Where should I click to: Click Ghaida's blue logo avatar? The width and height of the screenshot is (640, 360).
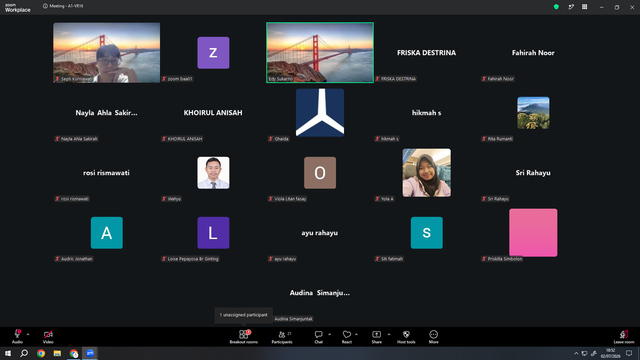click(x=320, y=113)
